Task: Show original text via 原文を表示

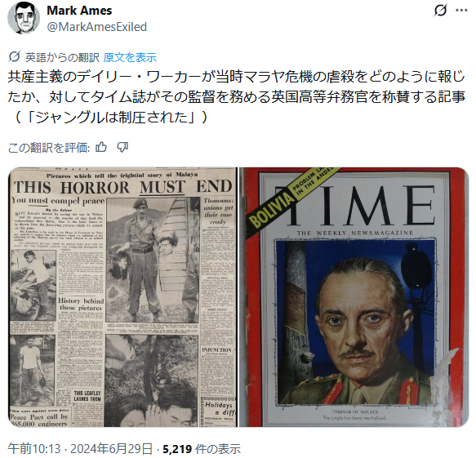Action: pyautogui.click(x=130, y=57)
